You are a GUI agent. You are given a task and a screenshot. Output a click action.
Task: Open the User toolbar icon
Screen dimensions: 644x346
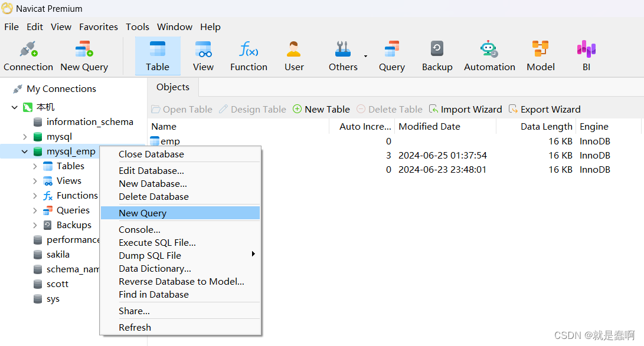click(x=294, y=49)
